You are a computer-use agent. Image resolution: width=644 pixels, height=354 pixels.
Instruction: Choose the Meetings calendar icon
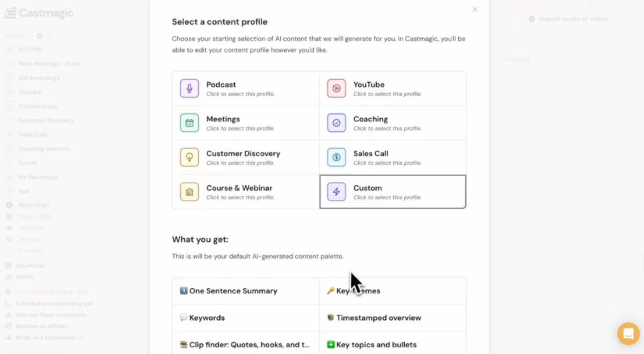point(189,123)
